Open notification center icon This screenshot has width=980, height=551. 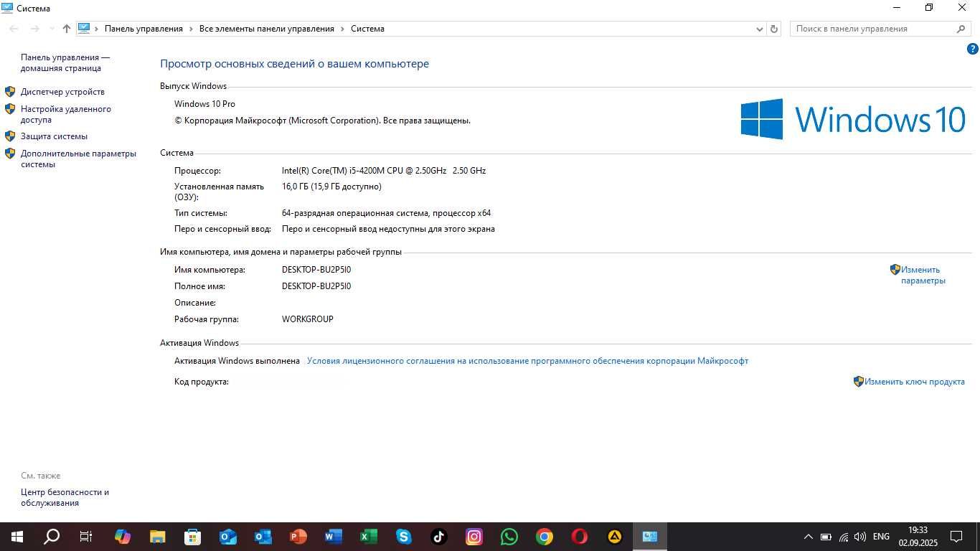tap(956, 537)
